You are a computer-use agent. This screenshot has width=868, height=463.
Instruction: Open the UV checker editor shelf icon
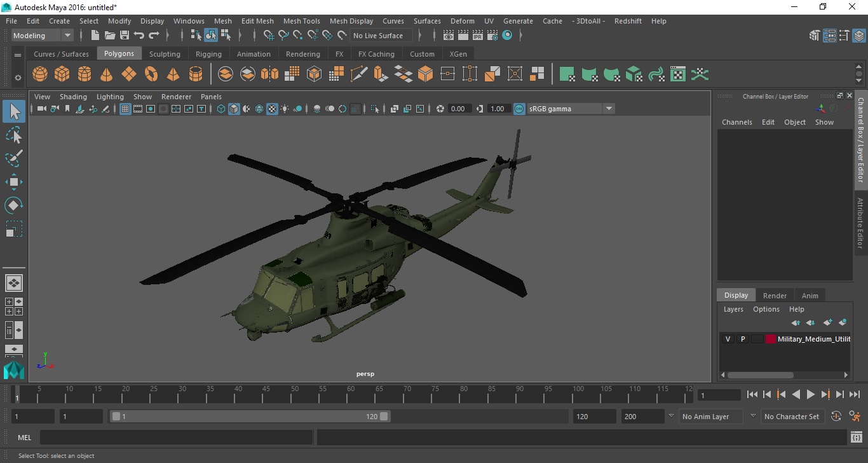(678, 74)
